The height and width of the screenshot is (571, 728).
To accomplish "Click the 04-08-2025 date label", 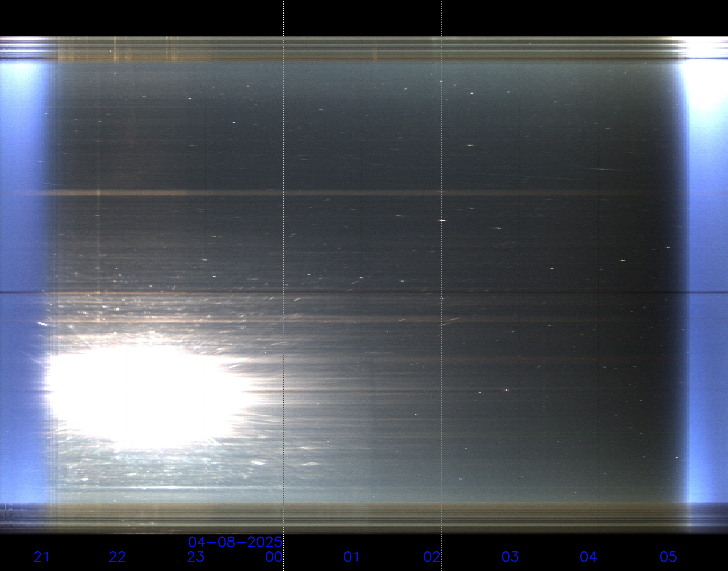I will point(236,542).
